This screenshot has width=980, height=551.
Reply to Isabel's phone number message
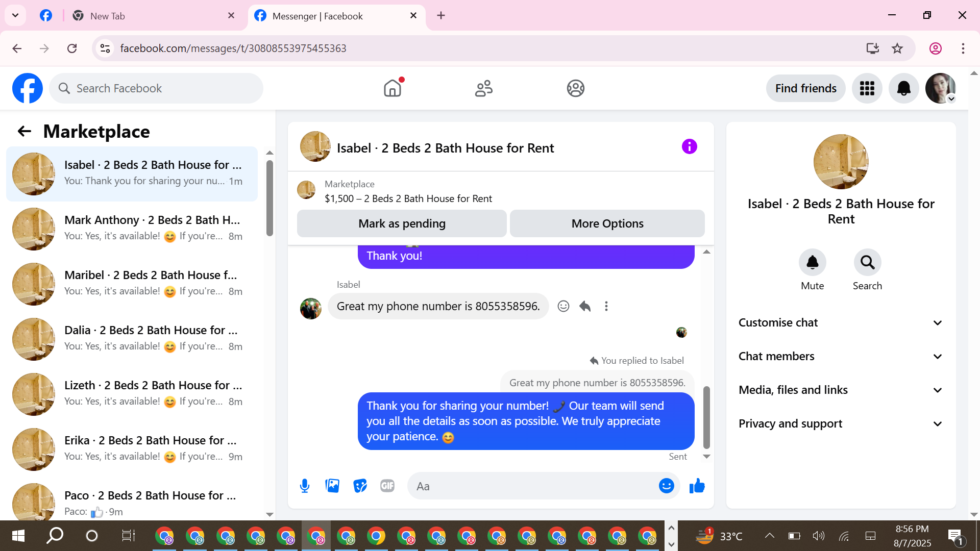[x=585, y=306]
